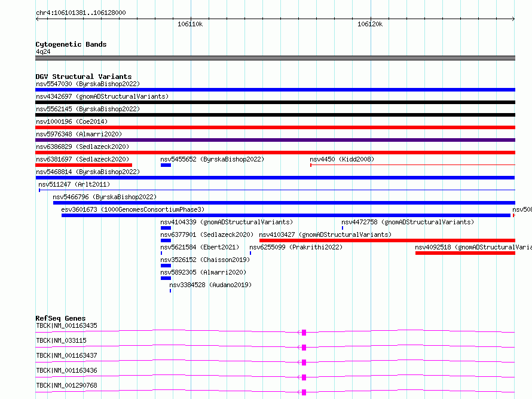Select the red nsv1000196 variant bar
Screen dimensions: 532x399
click(x=275, y=127)
